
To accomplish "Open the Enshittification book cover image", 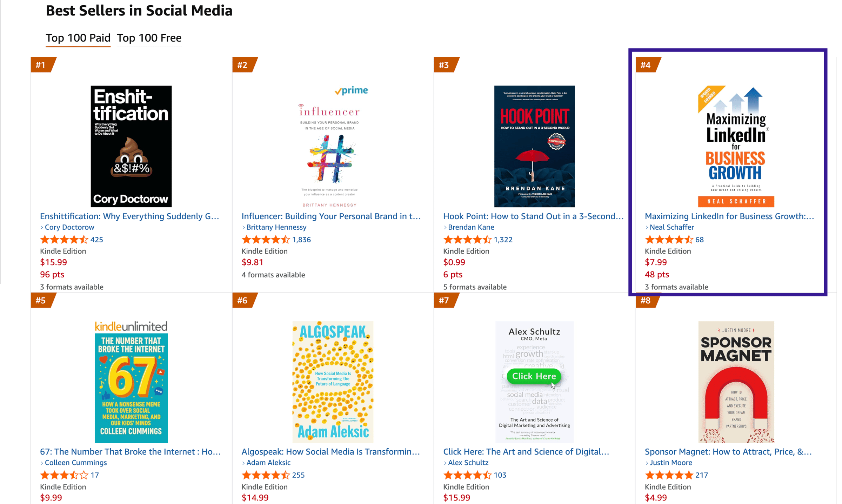I will click(131, 146).
